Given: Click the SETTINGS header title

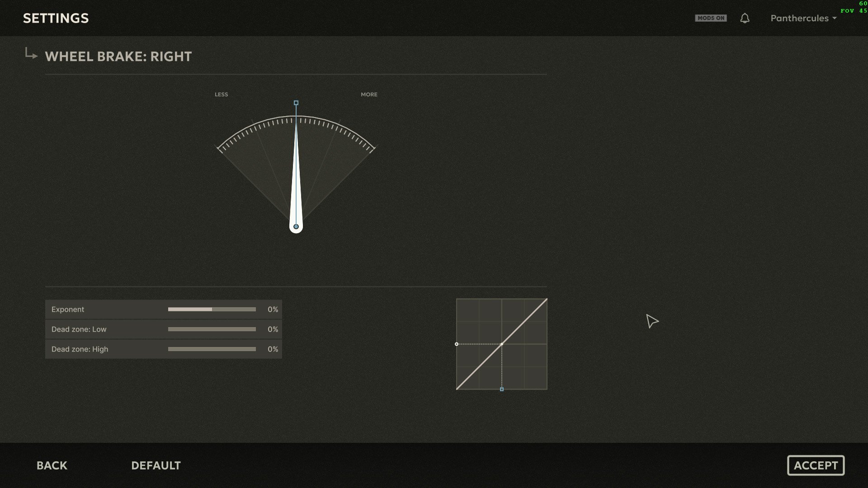Looking at the screenshot, I should click(x=56, y=18).
